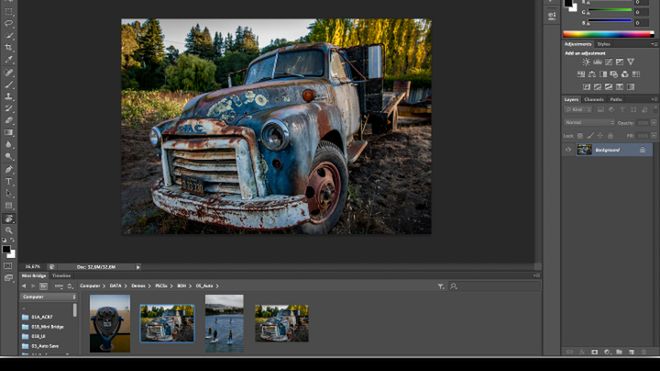This screenshot has height=371, width=660.
Task: Select the Crop tool
Action: (x=8, y=48)
